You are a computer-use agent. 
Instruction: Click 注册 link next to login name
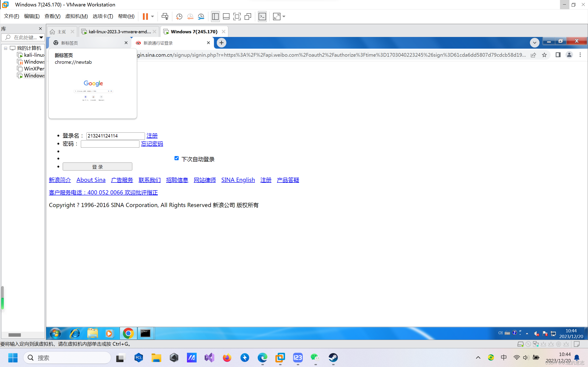(152, 136)
